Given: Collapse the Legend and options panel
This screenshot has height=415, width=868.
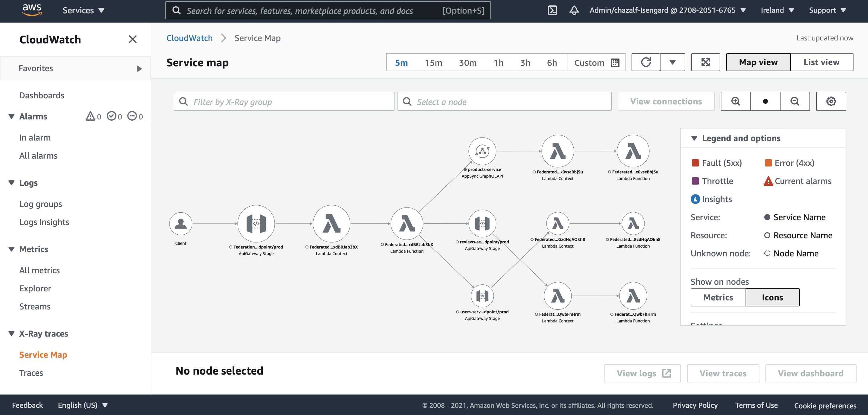Looking at the screenshot, I should (x=694, y=138).
